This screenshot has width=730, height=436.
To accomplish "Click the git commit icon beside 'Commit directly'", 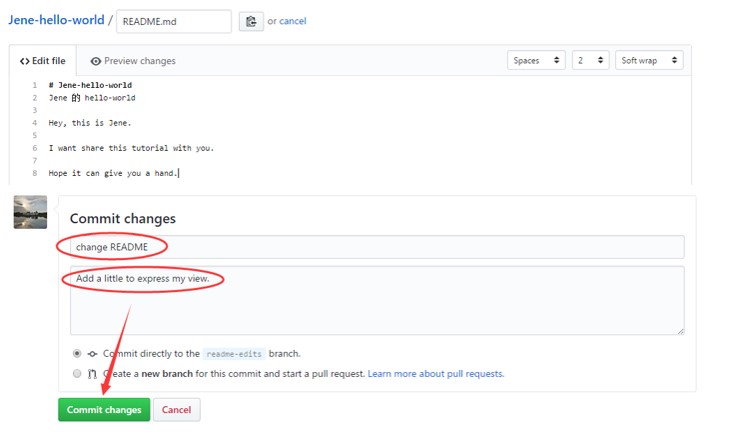I will click(92, 354).
